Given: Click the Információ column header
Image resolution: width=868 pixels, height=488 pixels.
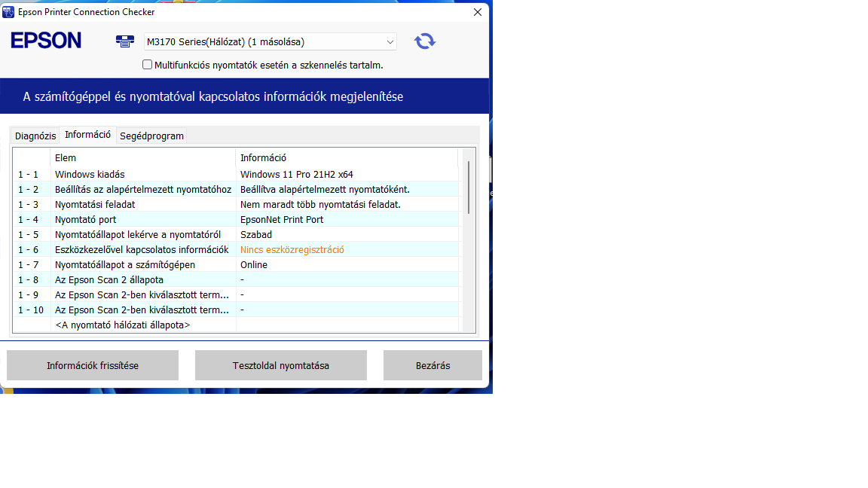Looking at the screenshot, I should click(347, 157).
